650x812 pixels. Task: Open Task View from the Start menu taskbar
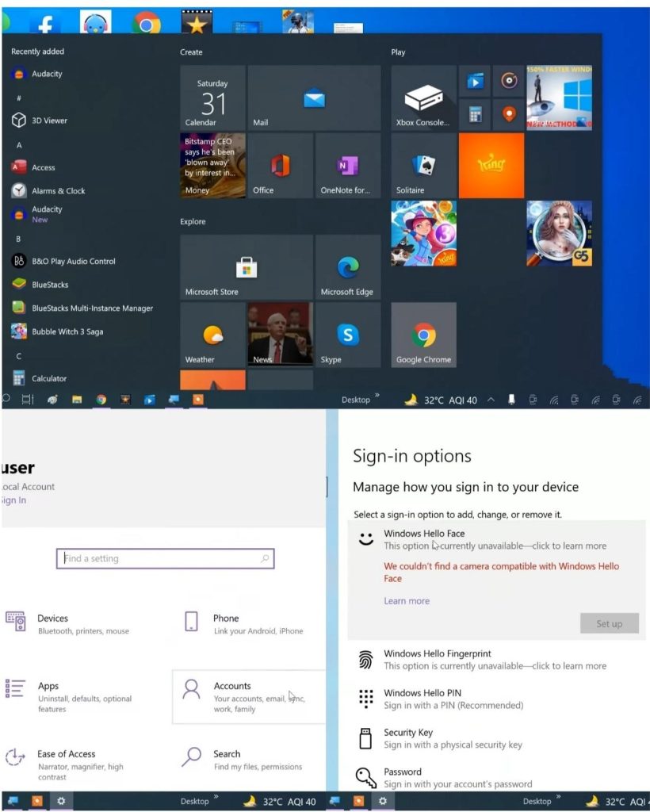[28, 400]
